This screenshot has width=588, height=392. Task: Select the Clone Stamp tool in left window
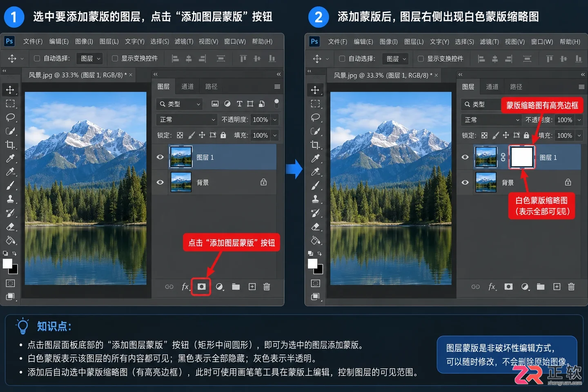pos(10,199)
